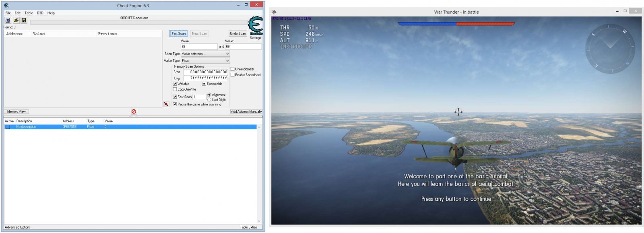Viewport: 644px width, 233px height.
Task: Open the Table menu
Action: [x=29, y=13]
